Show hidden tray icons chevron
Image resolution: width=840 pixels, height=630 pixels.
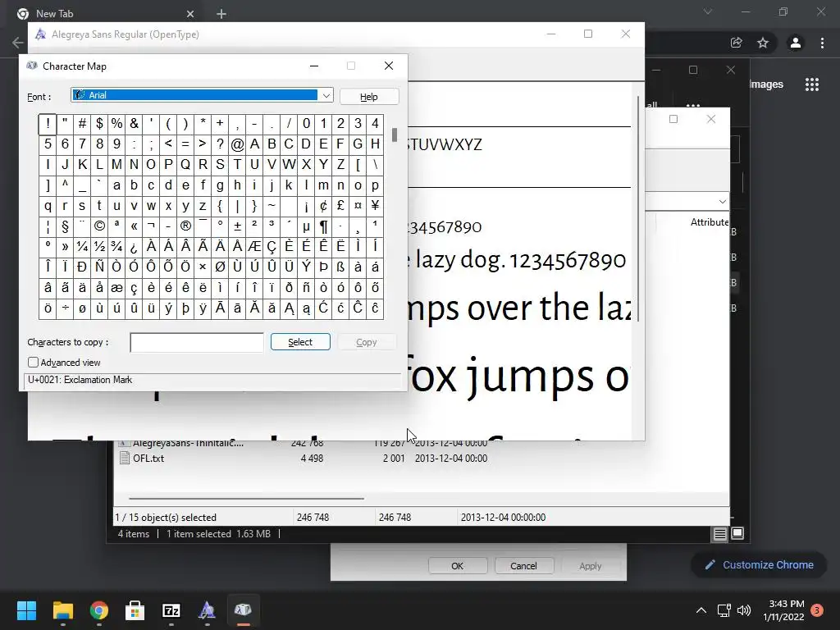click(x=701, y=610)
